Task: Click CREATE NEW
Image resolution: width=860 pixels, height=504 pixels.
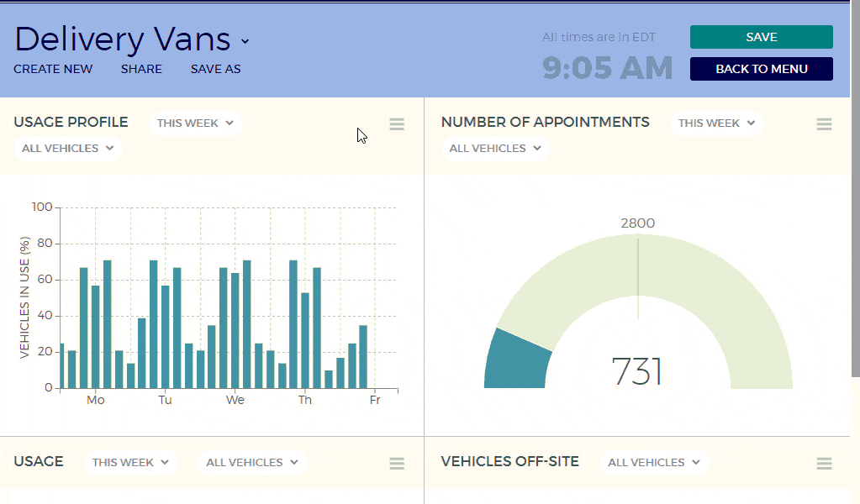Action: [53, 69]
